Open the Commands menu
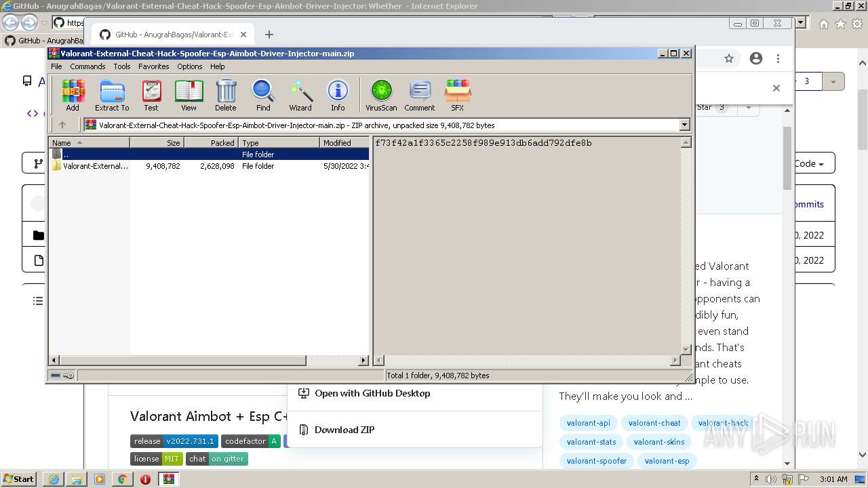Image resolution: width=868 pixels, height=488 pixels. [x=87, y=66]
